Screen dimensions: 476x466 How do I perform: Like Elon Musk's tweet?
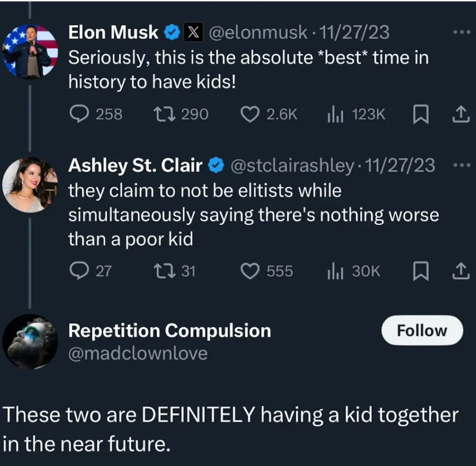click(x=251, y=114)
